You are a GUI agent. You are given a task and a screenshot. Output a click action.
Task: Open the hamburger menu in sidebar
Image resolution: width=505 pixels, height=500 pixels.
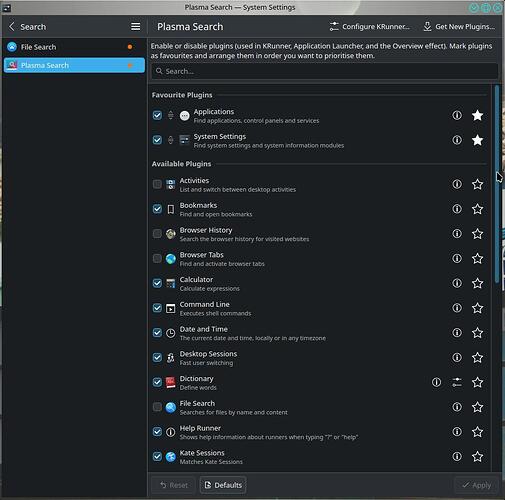tap(135, 27)
